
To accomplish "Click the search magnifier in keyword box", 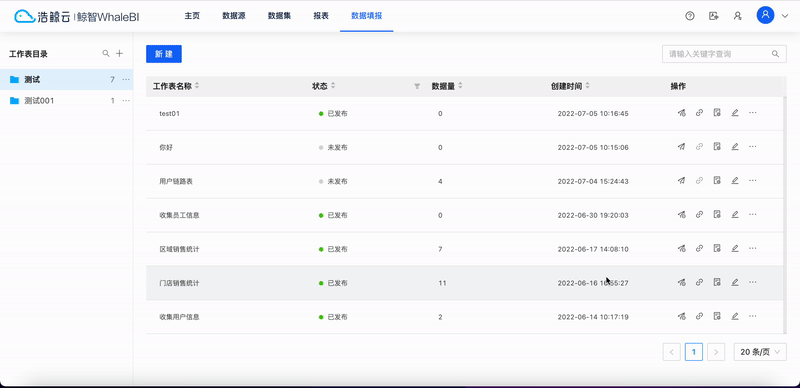I will click(x=775, y=54).
